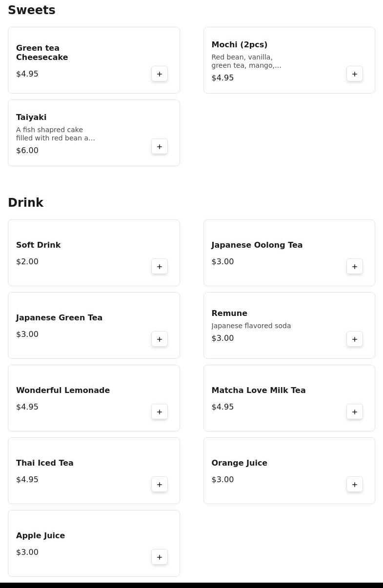
Task: Tap plus icon for Japanese Green Tea
Action: (160, 339)
